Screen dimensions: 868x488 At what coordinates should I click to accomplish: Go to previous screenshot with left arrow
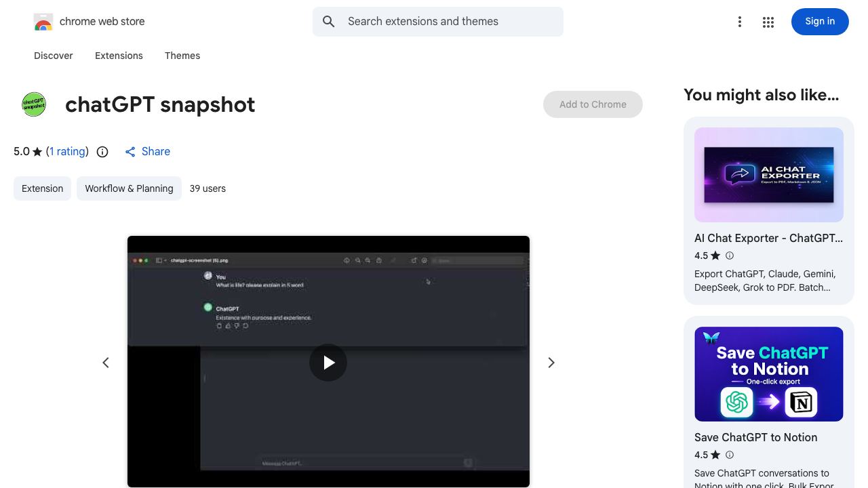[x=106, y=363]
